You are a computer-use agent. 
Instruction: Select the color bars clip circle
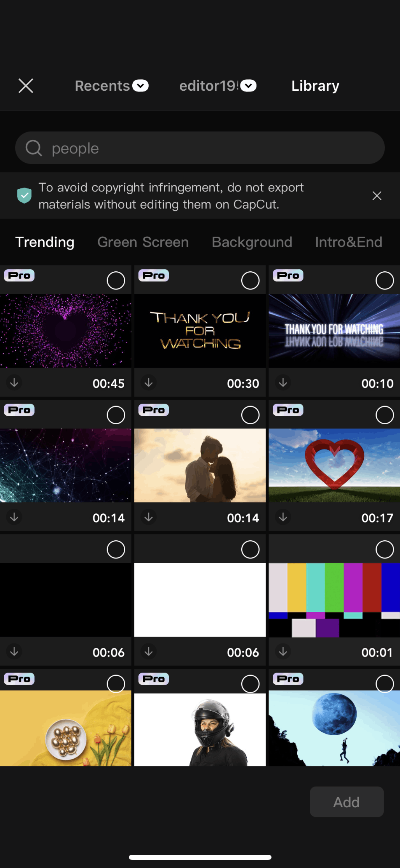[x=385, y=550]
